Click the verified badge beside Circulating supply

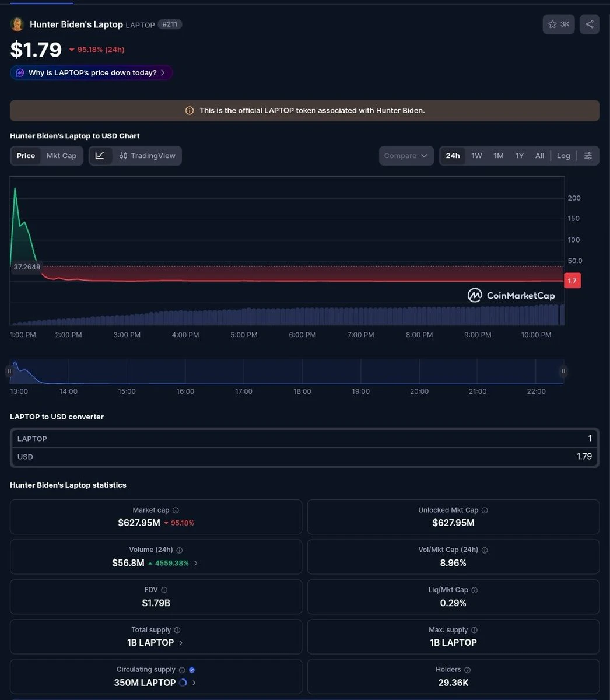pos(192,670)
